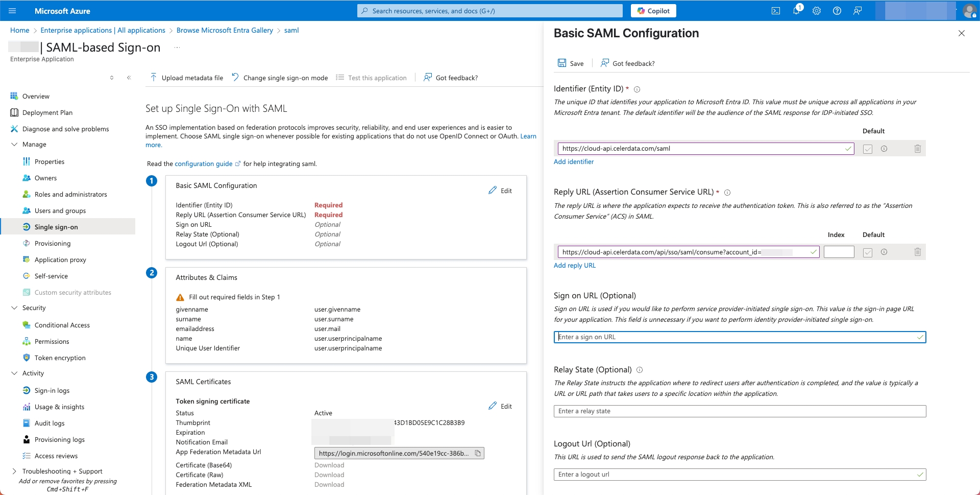Check Default for the Reply URL
Image resolution: width=980 pixels, height=495 pixels.
(x=868, y=252)
